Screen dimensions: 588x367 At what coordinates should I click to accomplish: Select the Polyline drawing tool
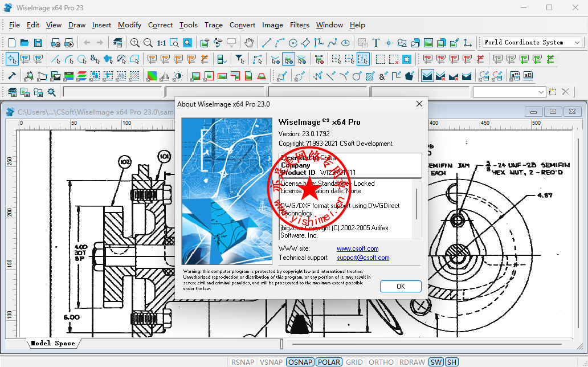coord(318,43)
